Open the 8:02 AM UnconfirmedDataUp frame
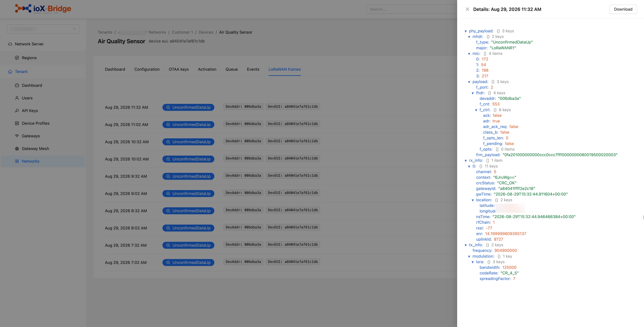This screenshot has width=644, height=327. [188, 228]
